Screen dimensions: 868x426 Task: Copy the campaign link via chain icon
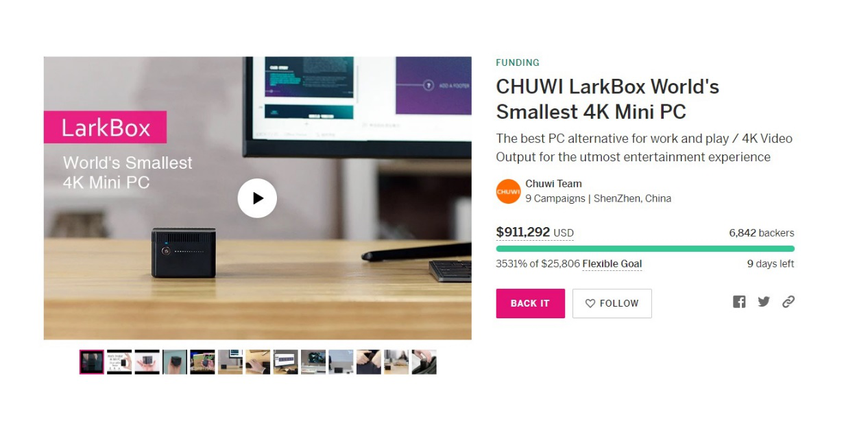(788, 302)
